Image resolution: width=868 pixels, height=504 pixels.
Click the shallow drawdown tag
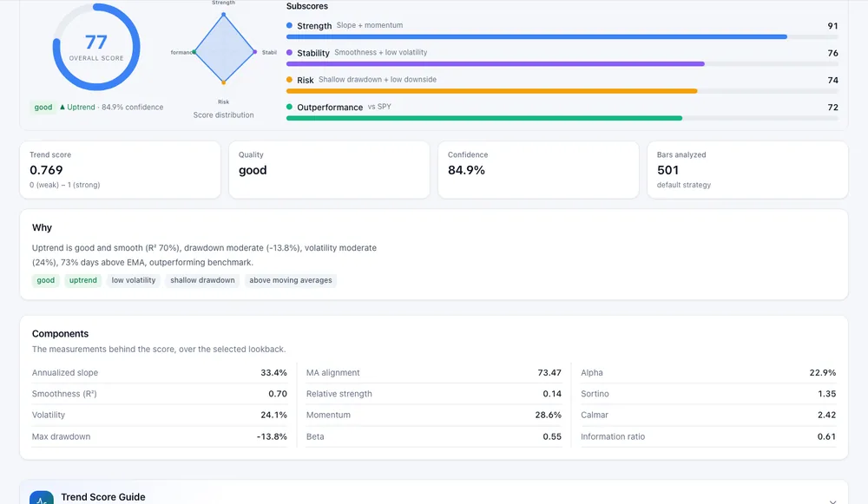coord(202,280)
